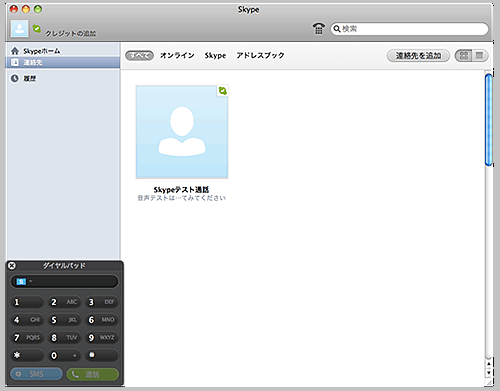Viewport: 500px width, 391px height.
Task: Open the dial pad phone icon
Action: [318, 29]
